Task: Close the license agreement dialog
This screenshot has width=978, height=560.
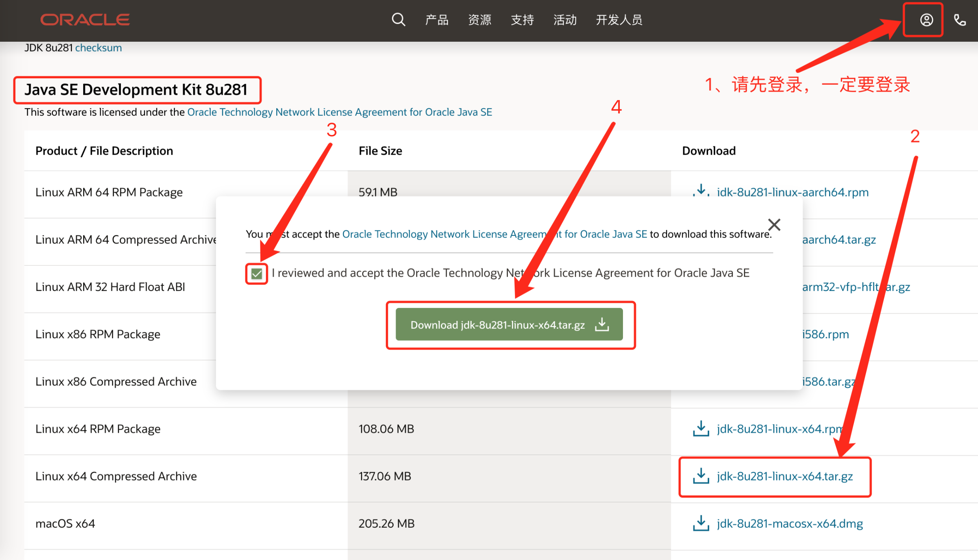Action: 774,224
